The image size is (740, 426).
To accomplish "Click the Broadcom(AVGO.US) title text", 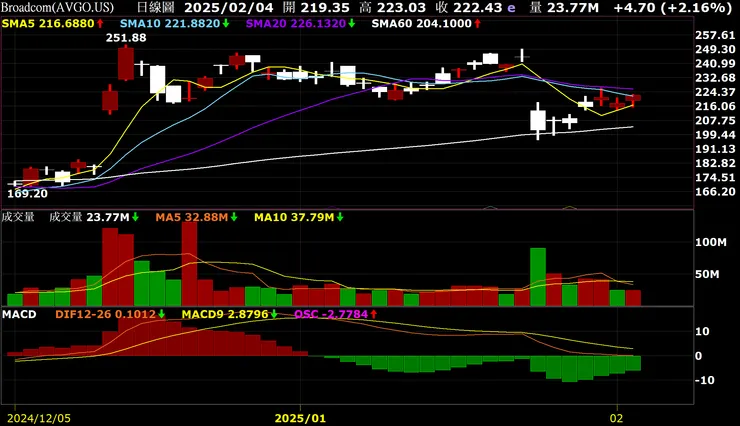I will click(x=57, y=8).
